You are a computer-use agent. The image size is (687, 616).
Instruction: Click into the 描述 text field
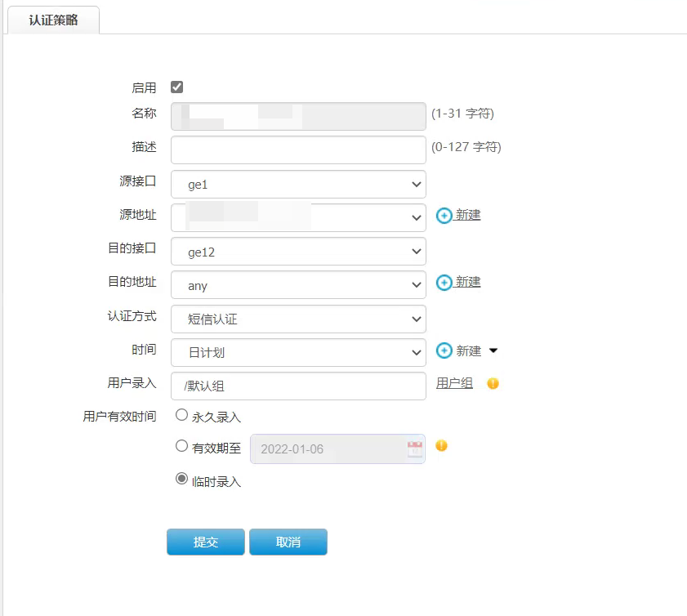298,150
